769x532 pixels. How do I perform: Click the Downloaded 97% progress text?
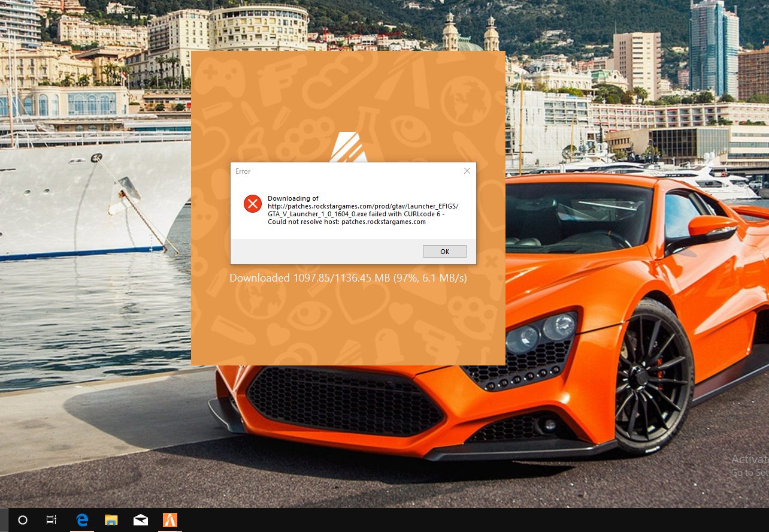[348, 278]
